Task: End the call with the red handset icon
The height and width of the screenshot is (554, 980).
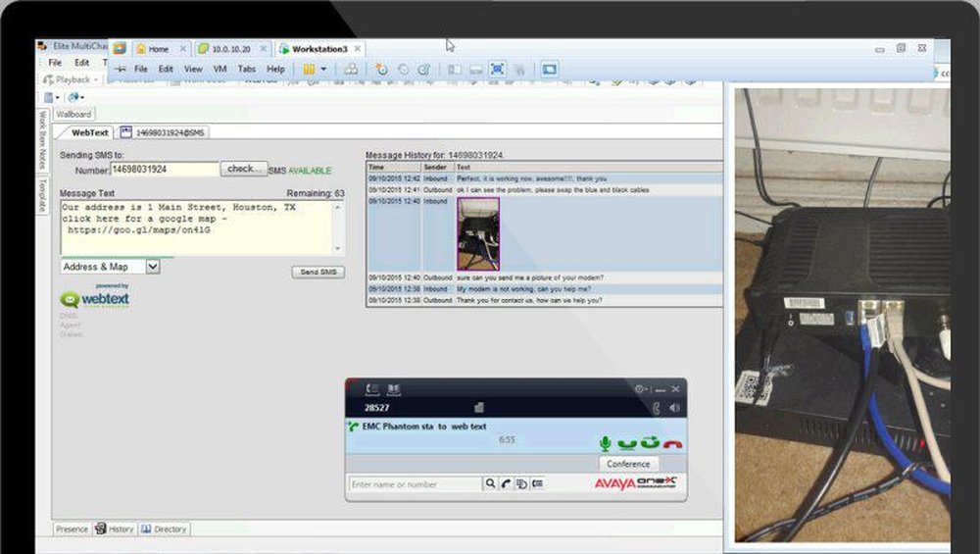Action: (672, 444)
